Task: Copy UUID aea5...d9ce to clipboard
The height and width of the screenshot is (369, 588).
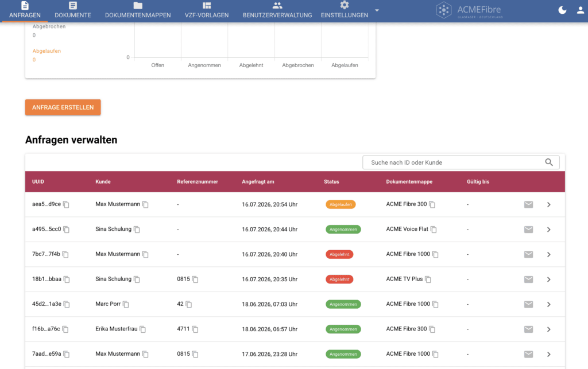Action: (x=66, y=204)
